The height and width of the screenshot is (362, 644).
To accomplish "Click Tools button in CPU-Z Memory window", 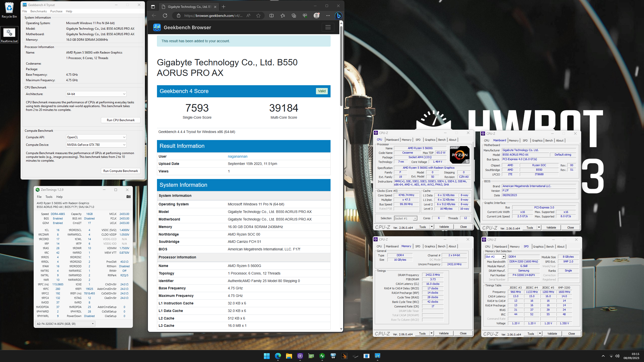I will (x=422, y=333).
